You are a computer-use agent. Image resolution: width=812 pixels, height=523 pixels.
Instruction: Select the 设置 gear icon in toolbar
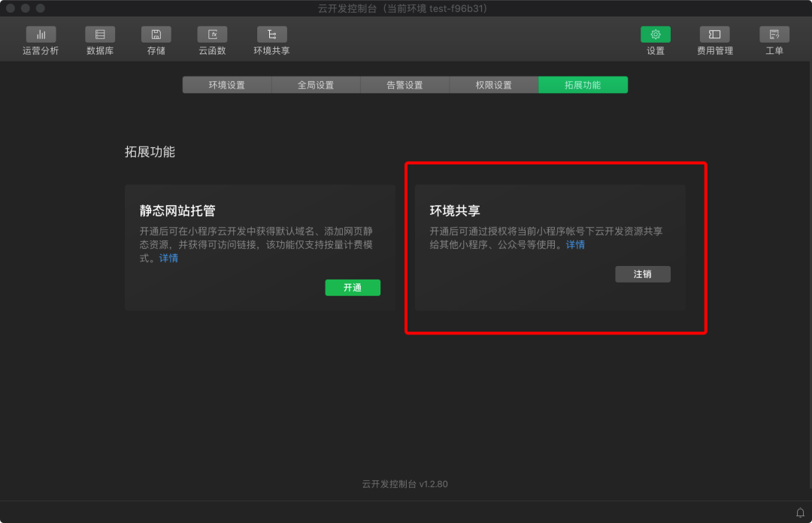(655, 35)
